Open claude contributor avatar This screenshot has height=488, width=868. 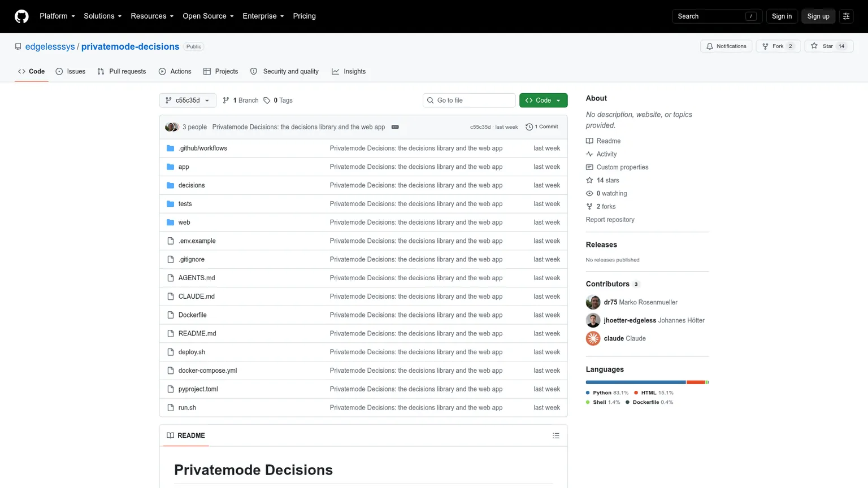point(593,338)
